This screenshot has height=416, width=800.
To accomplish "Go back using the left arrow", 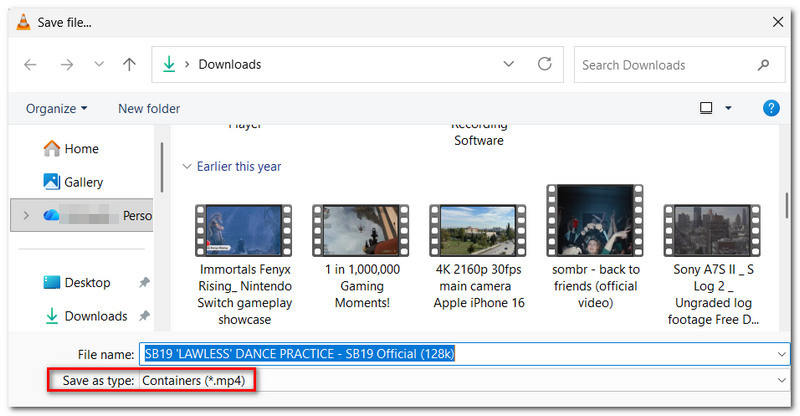I will click(x=30, y=64).
